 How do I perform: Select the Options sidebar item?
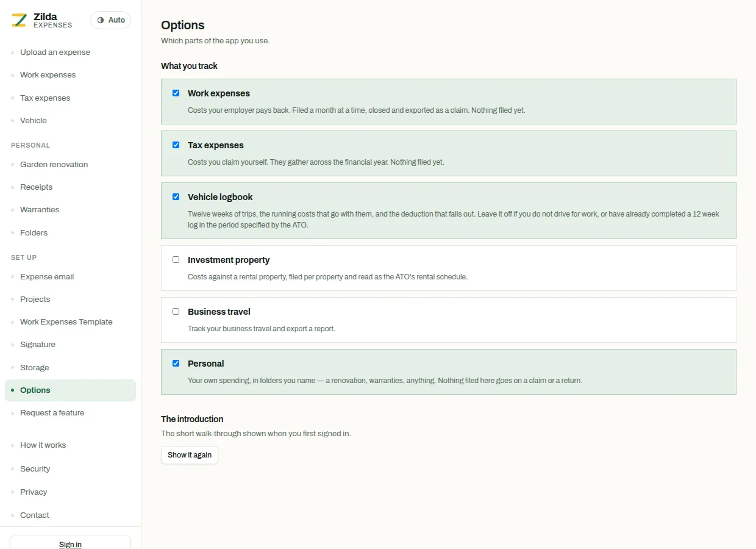70,390
